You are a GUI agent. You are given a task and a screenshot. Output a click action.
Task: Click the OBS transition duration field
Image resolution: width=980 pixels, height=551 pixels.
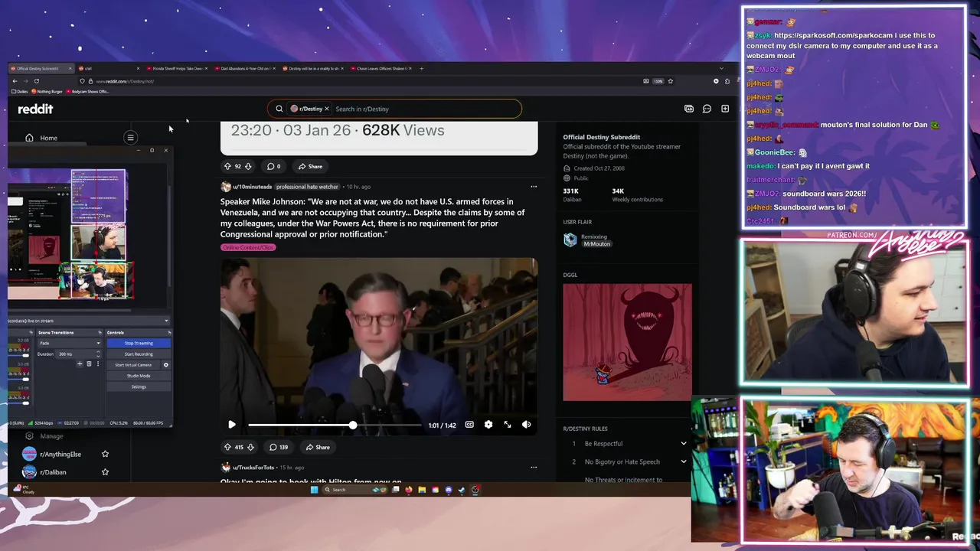click(x=79, y=354)
